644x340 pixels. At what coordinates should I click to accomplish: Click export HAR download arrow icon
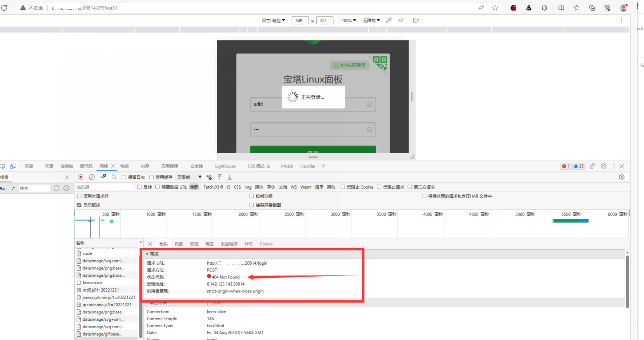pos(230,177)
